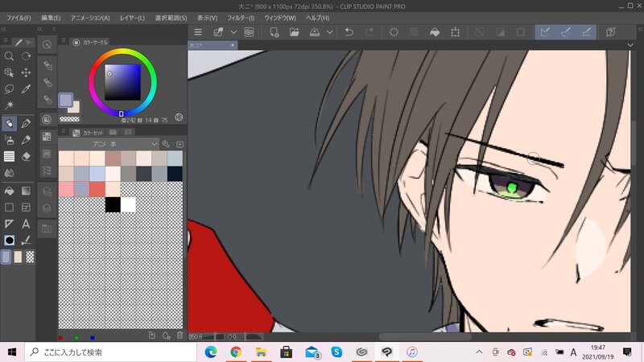This screenshot has height=362, width=644.
Task: Select the Eyedropper tool
Action: (26, 89)
